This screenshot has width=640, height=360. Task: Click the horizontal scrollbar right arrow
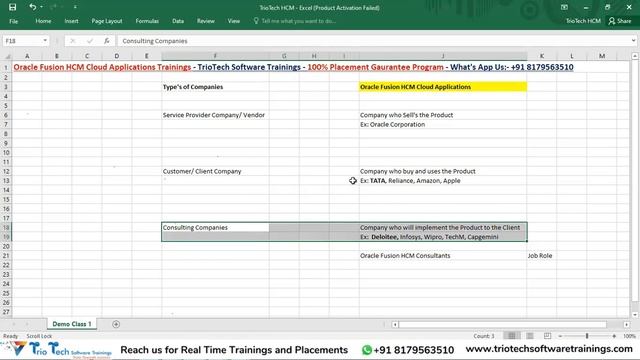627,324
